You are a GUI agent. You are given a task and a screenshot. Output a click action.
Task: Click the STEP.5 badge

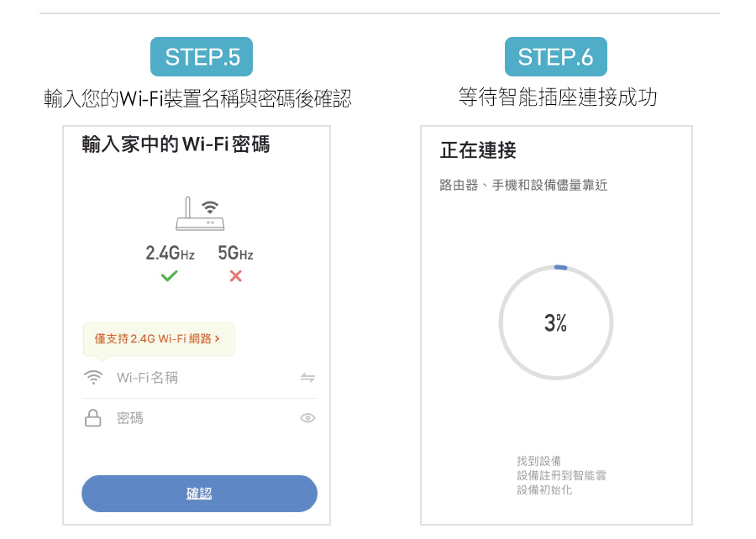tap(202, 57)
